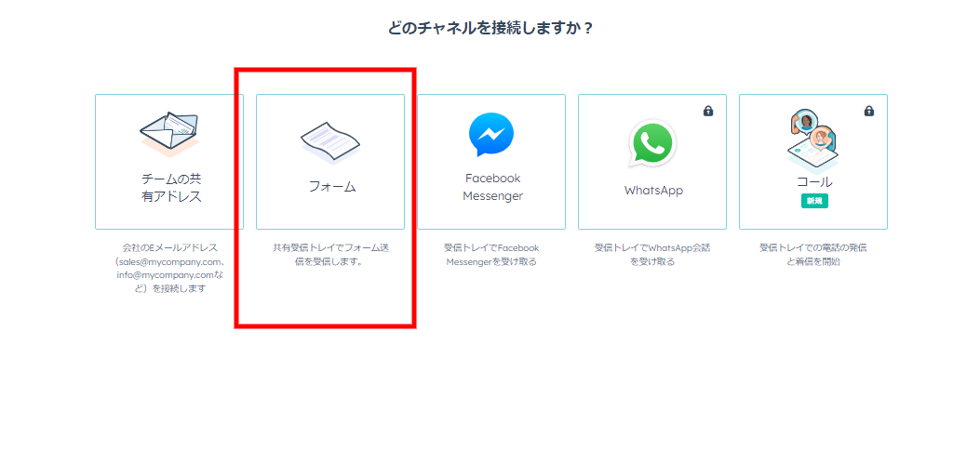Click the heading どのチャネルを接続しますか？
The image size is (980, 451).
coord(490,28)
